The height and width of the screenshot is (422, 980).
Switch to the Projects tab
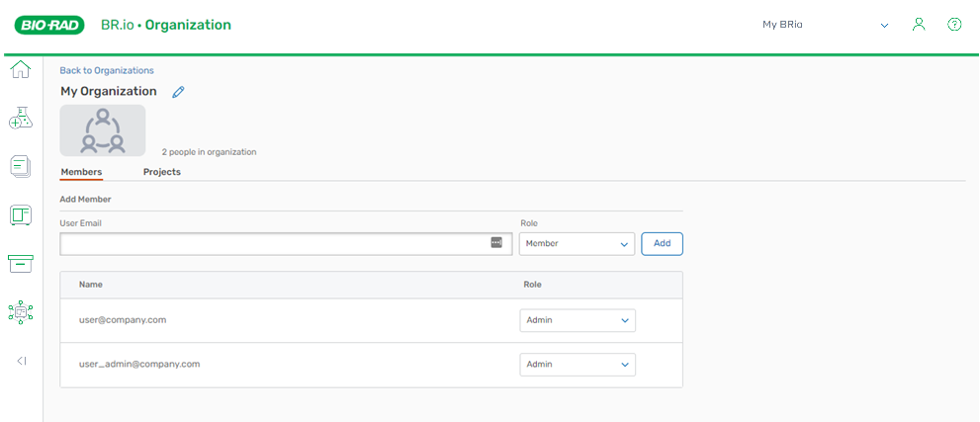point(161,172)
